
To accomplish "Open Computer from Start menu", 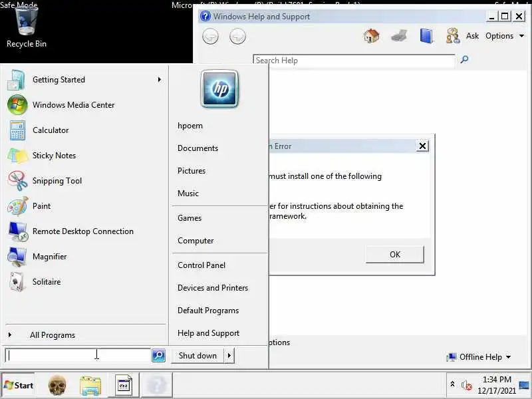I will [196, 241].
